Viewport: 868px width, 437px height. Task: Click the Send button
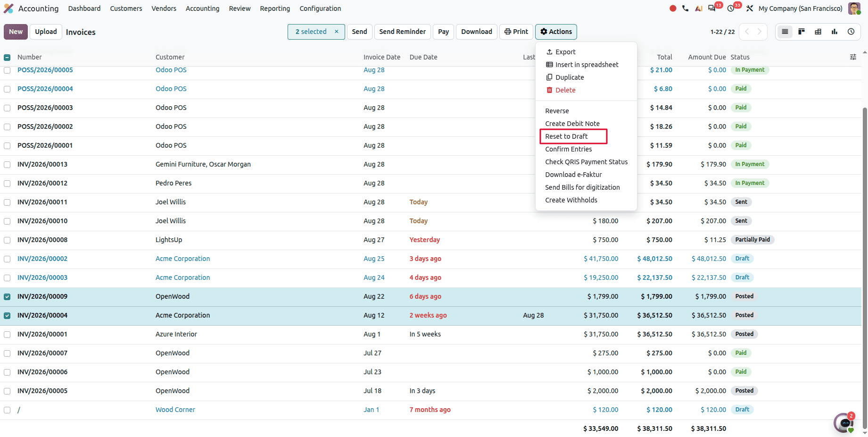tap(359, 32)
